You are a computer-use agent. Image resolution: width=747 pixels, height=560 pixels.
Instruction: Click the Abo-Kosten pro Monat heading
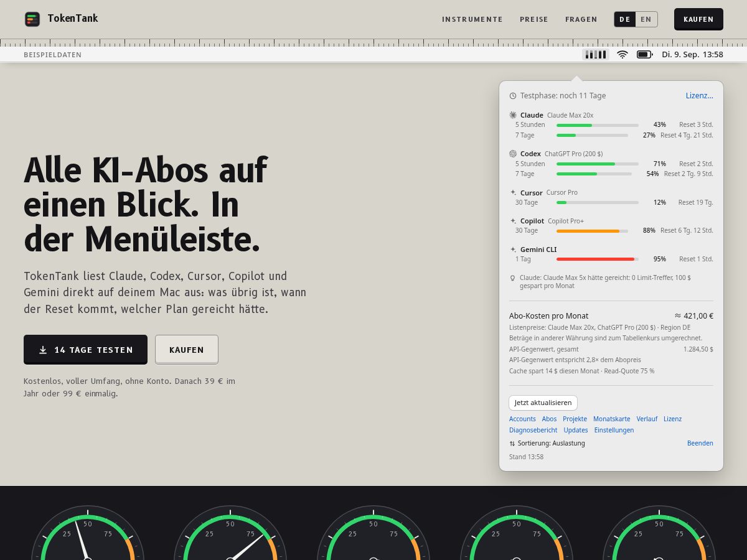pyautogui.click(x=549, y=316)
